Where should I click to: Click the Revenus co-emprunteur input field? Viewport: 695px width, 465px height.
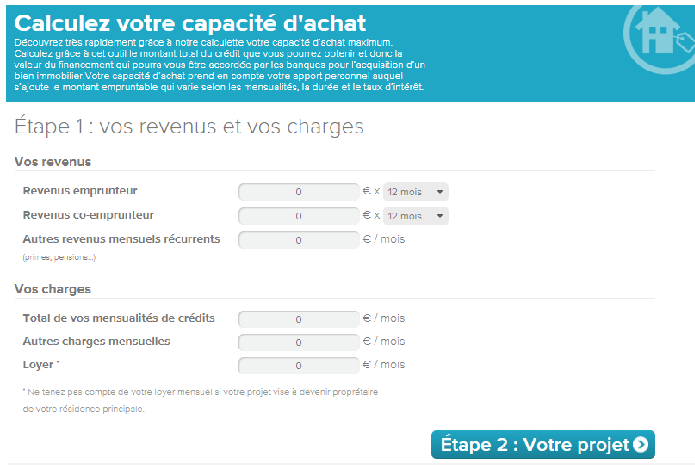click(x=298, y=216)
